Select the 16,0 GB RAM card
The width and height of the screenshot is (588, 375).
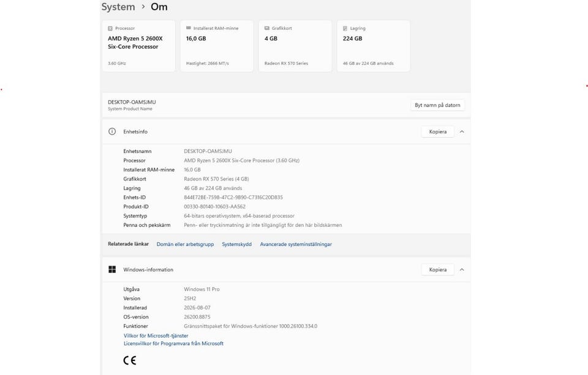pyautogui.click(x=217, y=46)
